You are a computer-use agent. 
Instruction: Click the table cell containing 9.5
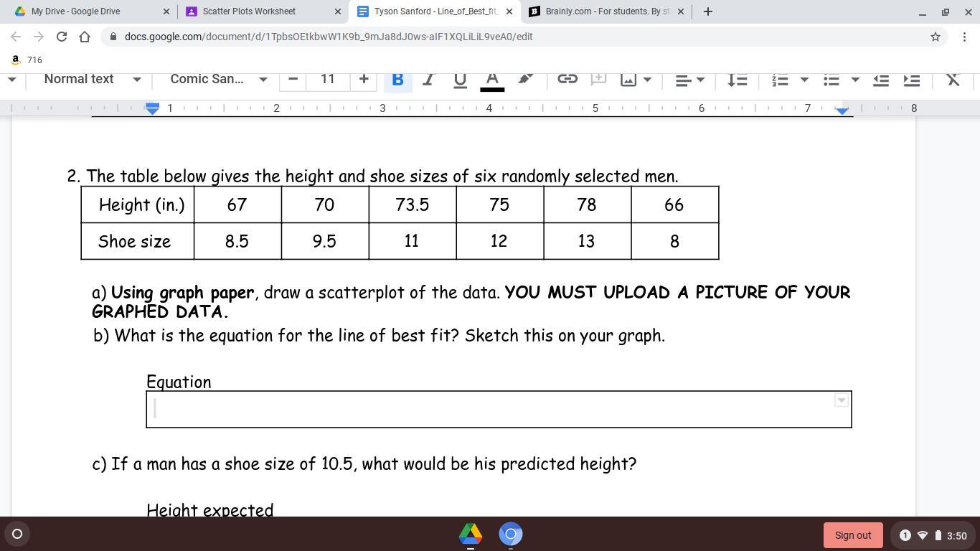pyautogui.click(x=325, y=241)
